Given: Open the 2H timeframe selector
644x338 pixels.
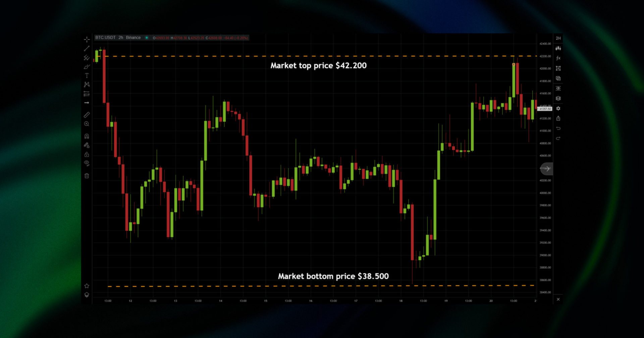Looking at the screenshot, I should pyautogui.click(x=558, y=38).
